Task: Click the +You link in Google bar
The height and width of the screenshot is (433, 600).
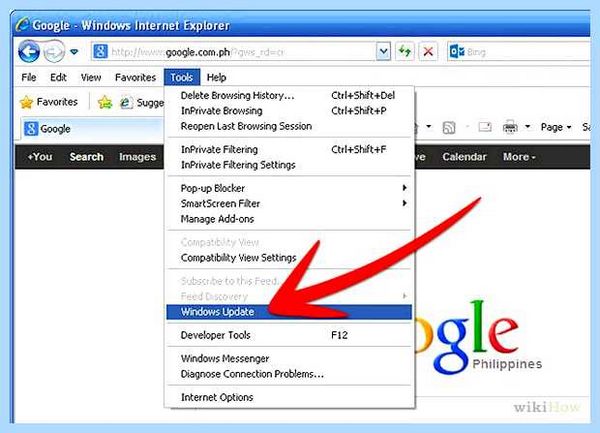Action: click(40, 157)
